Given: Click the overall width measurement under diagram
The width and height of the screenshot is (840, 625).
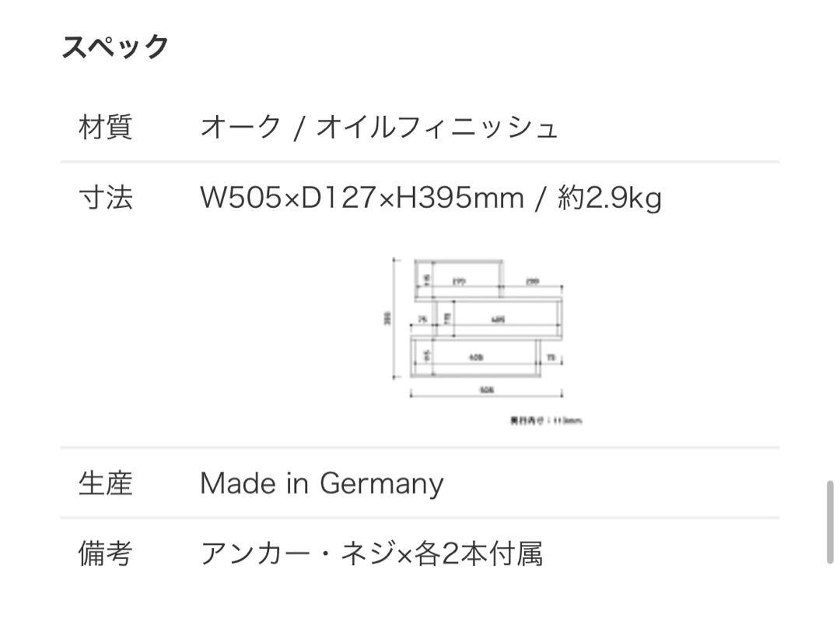Looking at the screenshot, I should click(x=486, y=393).
